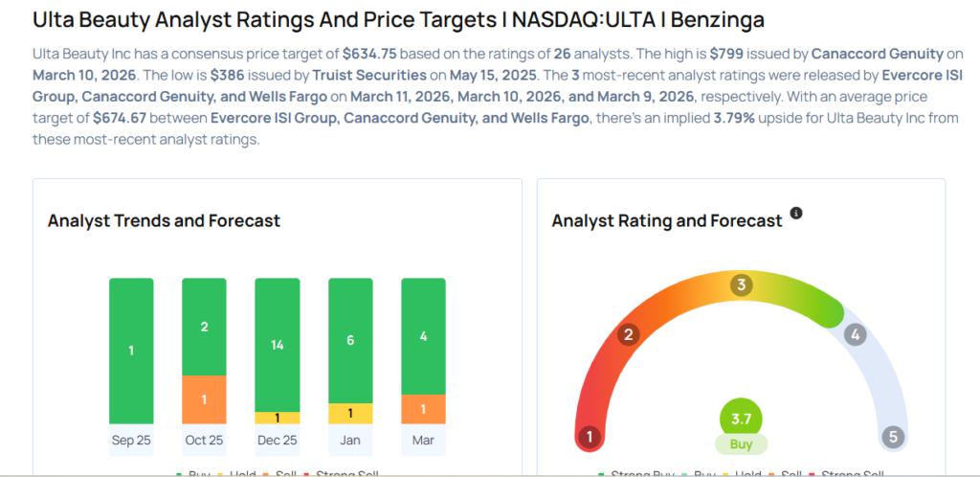
Task: Click the Buy rating badge under the gauge
Action: point(741,443)
